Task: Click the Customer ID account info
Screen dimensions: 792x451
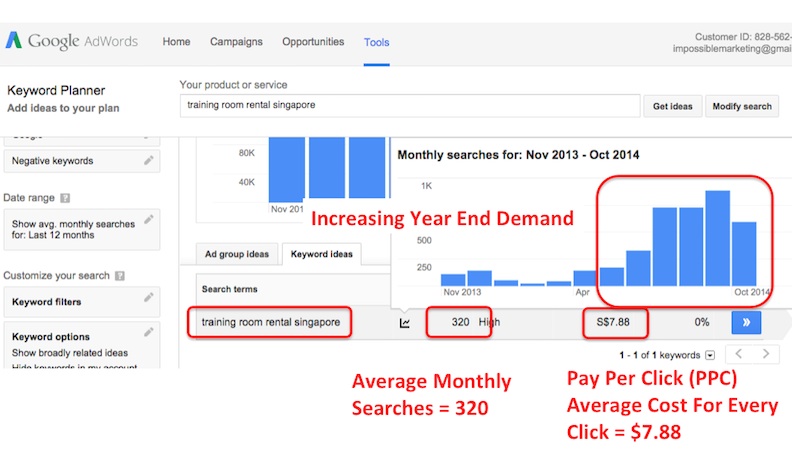Action: 742,37
